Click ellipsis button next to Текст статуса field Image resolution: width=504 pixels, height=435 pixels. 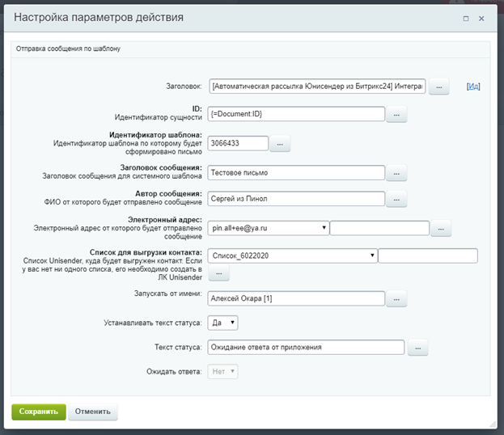click(417, 348)
